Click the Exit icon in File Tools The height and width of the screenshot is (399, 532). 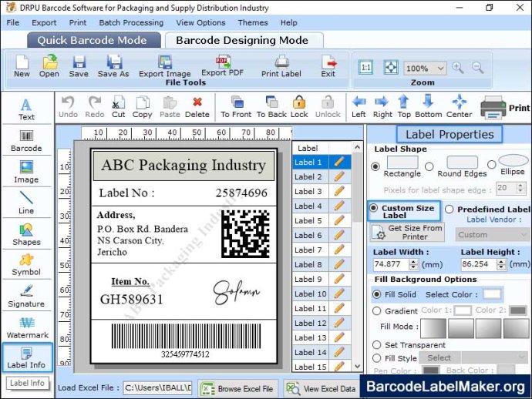[x=328, y=62]
